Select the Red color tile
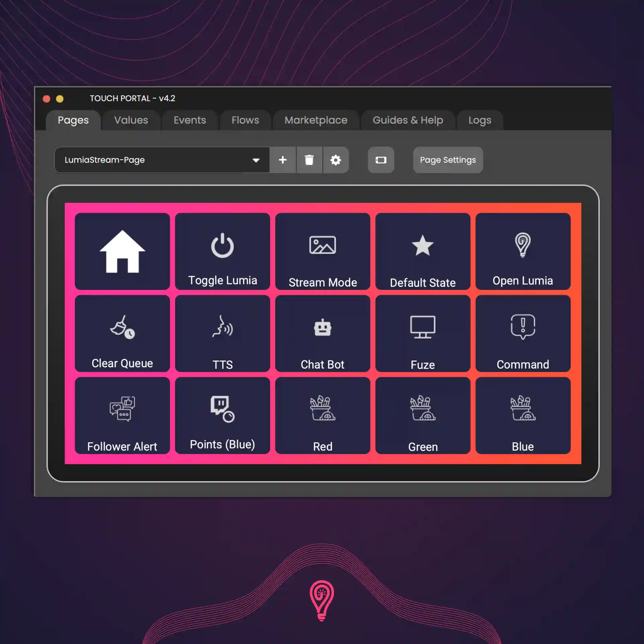 323,415
